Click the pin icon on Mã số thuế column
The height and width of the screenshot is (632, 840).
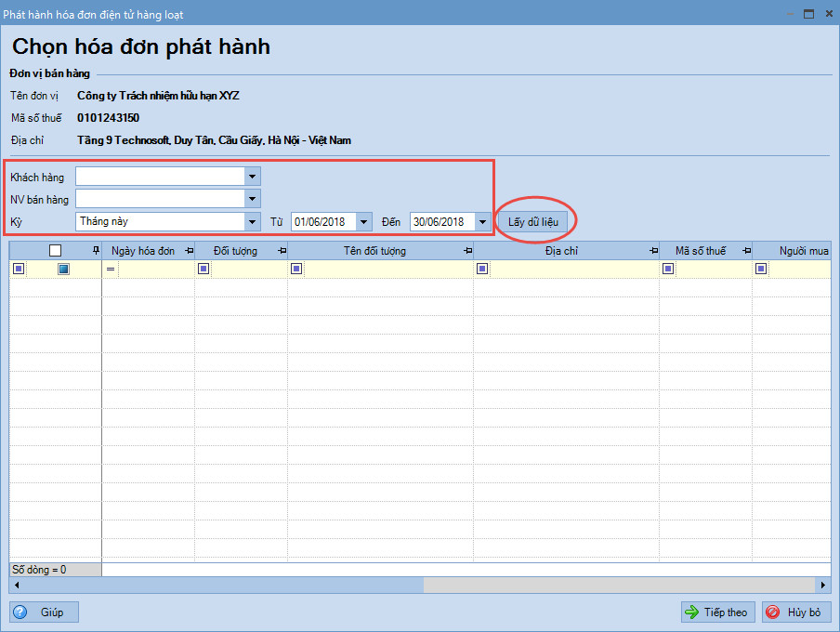pos(746,251)
